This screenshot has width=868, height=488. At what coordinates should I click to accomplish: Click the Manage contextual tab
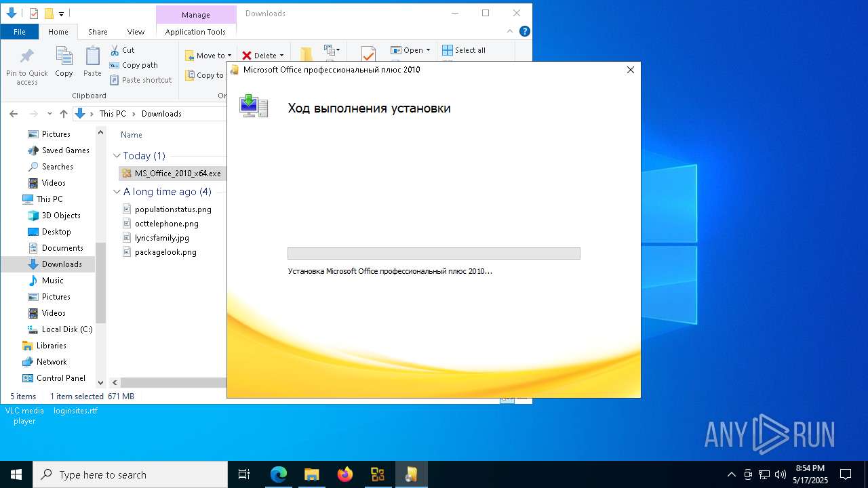195,14
